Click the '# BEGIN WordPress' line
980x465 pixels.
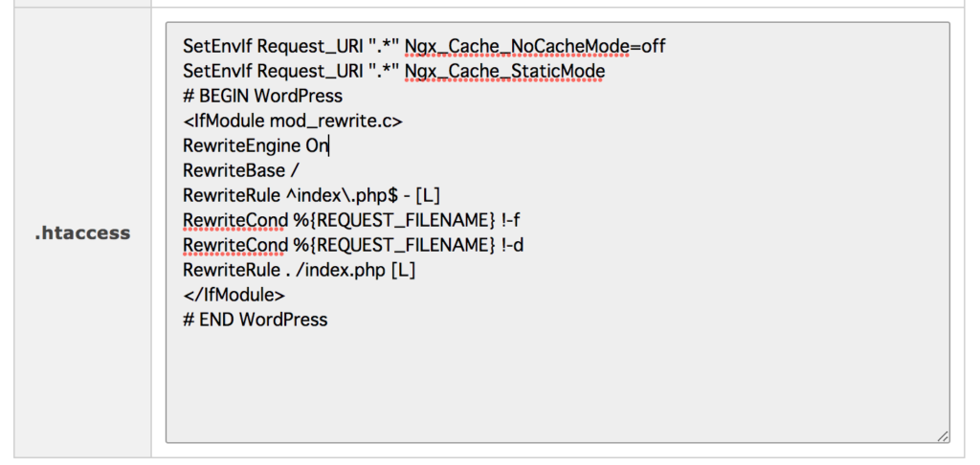point(262,97)
